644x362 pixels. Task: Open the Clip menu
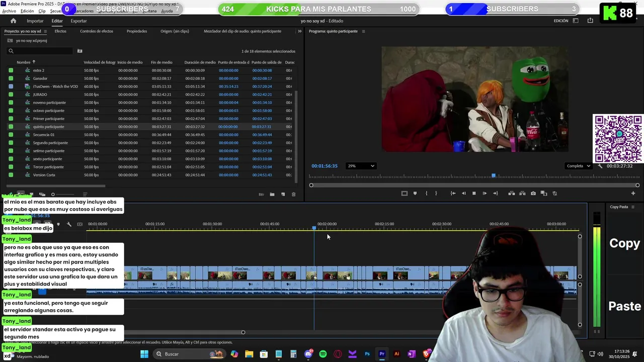pyautogui.click(x=42, y=11)
